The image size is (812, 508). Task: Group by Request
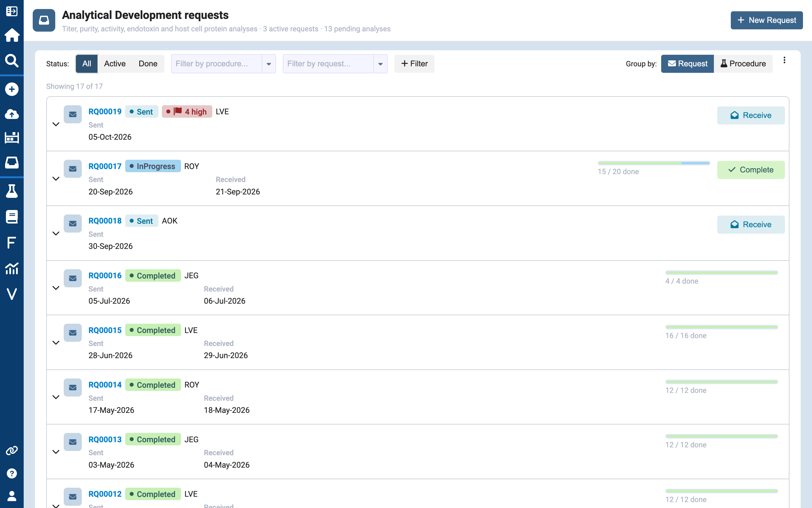pos(687,64)
